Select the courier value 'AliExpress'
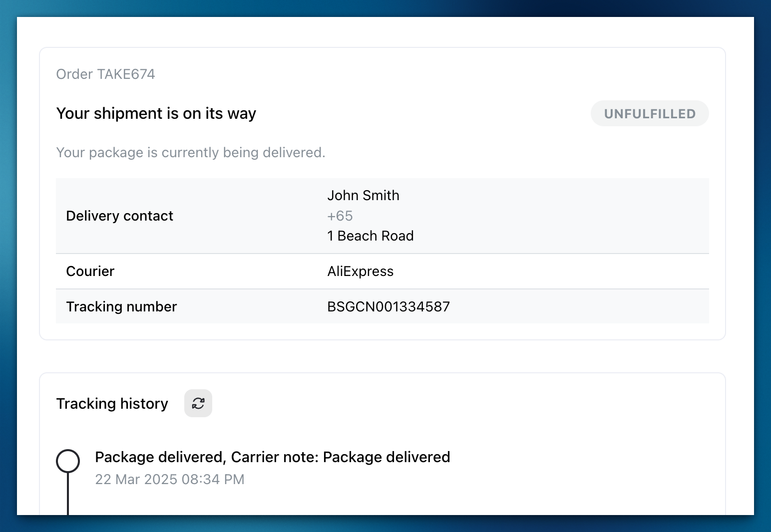Screen dimensions: 771x532 pos(361,271)
